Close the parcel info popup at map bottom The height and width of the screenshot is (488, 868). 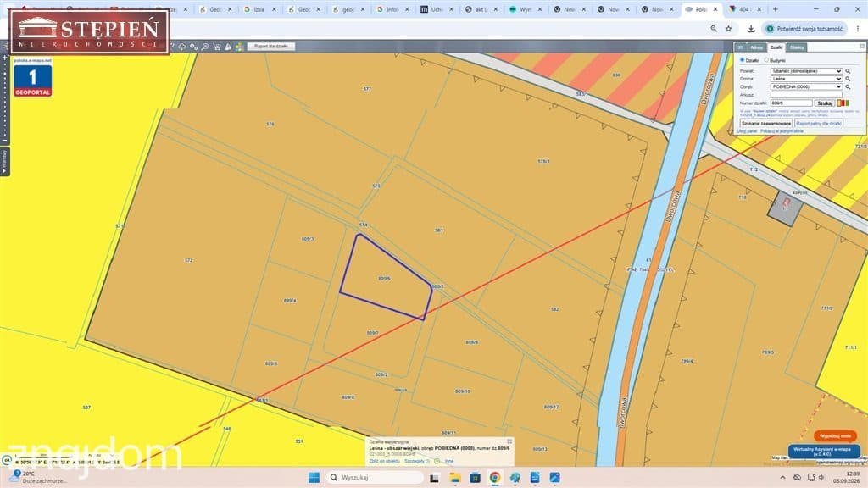(x=509, y=441)
